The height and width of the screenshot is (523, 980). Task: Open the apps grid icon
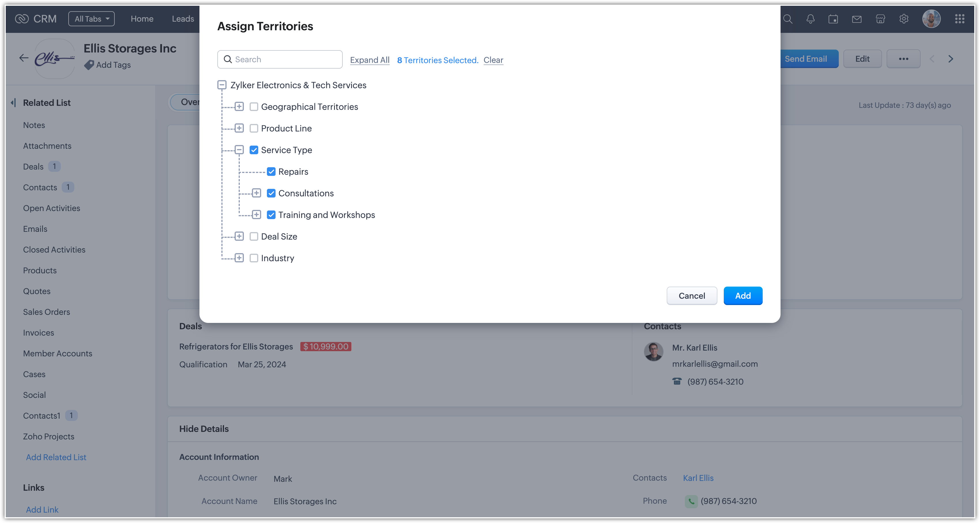click(960, 19)
